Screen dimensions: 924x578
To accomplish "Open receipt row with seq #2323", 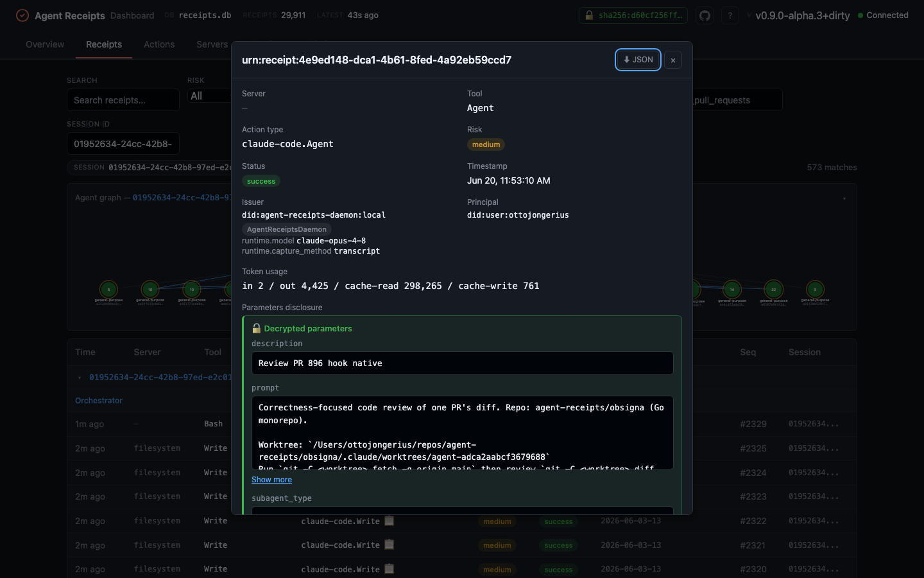I will (462, 496).
